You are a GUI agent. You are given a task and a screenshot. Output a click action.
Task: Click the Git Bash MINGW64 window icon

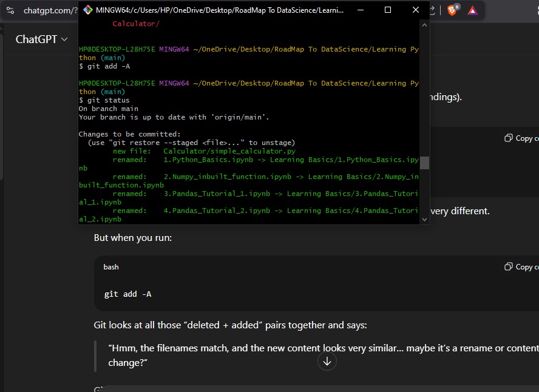[x=88, y=10]
